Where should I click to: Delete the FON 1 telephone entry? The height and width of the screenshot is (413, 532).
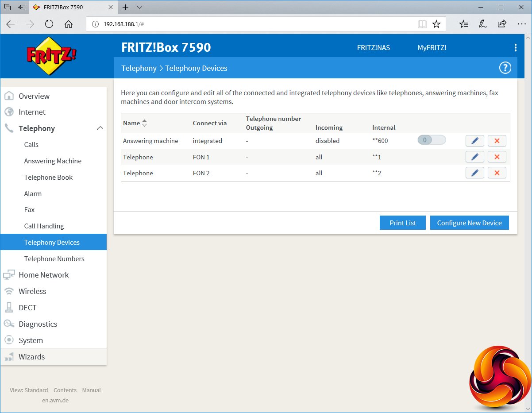pos(497,157)
